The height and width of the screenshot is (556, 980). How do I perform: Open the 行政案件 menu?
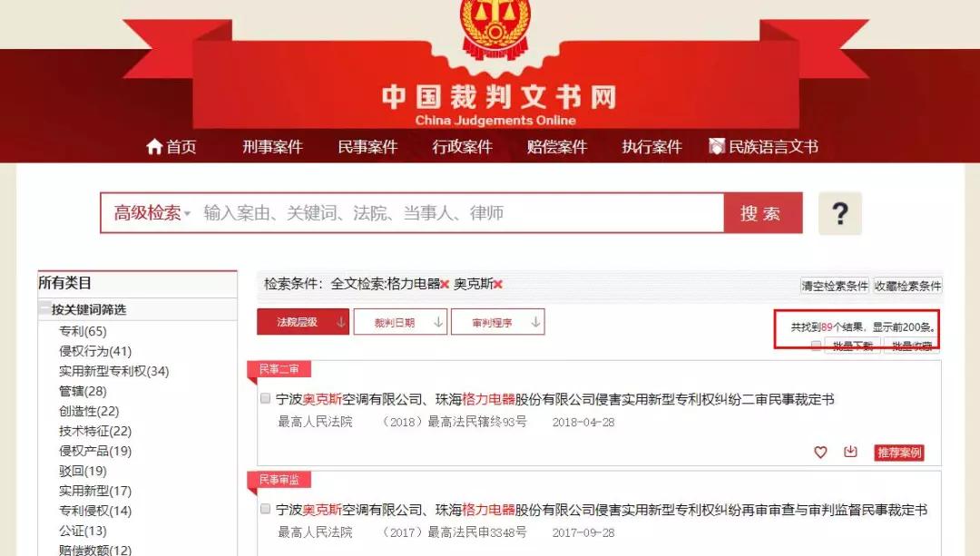pos(463,147)
